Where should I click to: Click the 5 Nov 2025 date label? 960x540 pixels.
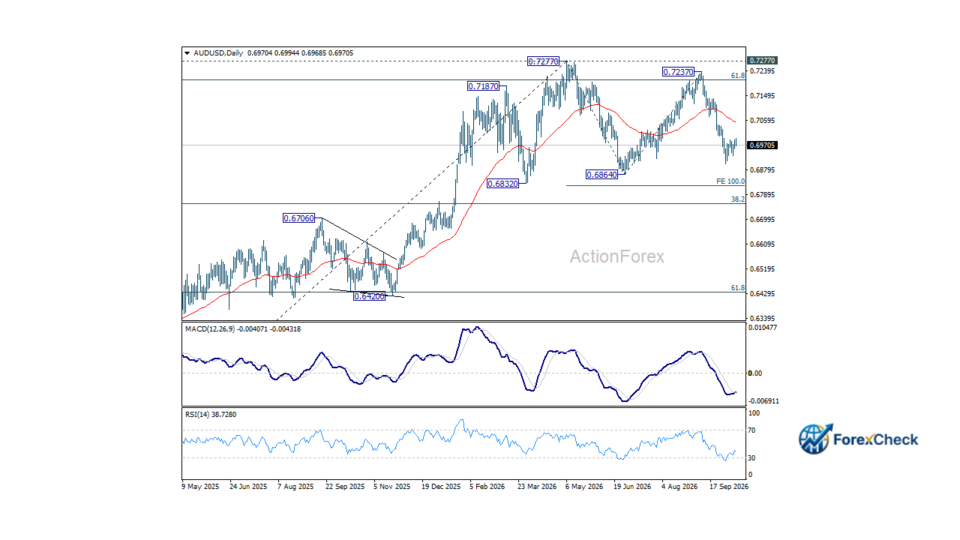click(392, 487)
